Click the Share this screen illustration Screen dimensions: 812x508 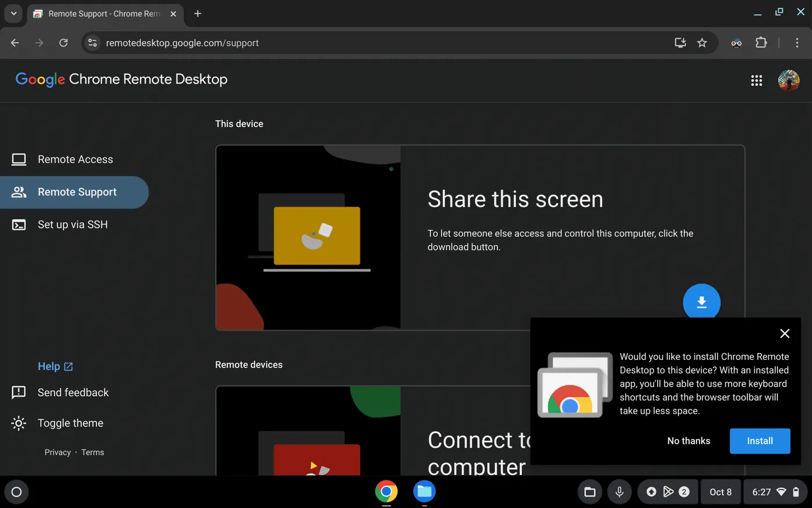click(308, 237)
